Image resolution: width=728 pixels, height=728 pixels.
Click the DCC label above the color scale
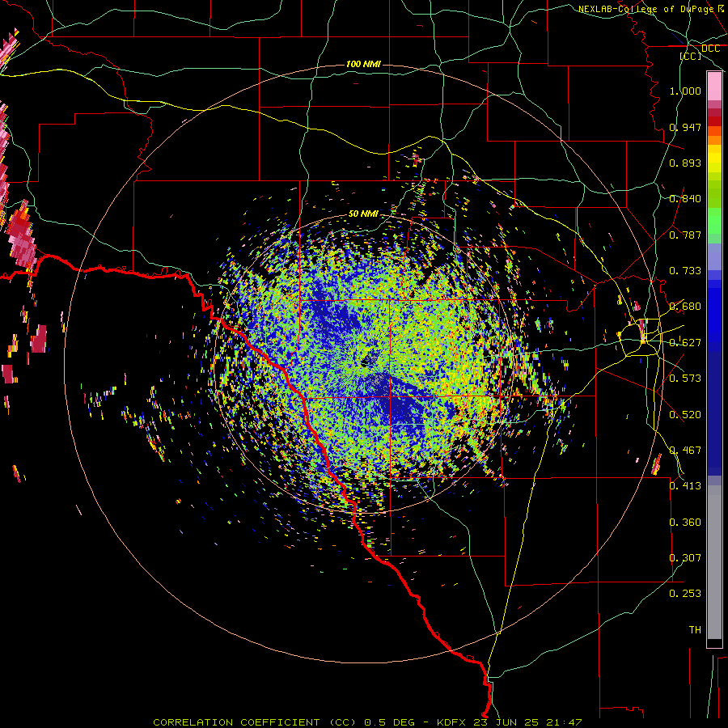[710, 49]
